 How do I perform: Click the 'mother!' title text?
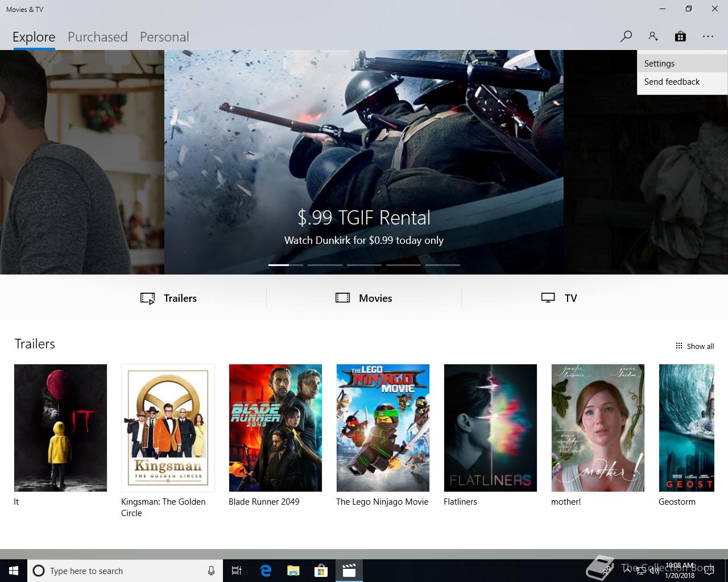(x=566, y=502)
